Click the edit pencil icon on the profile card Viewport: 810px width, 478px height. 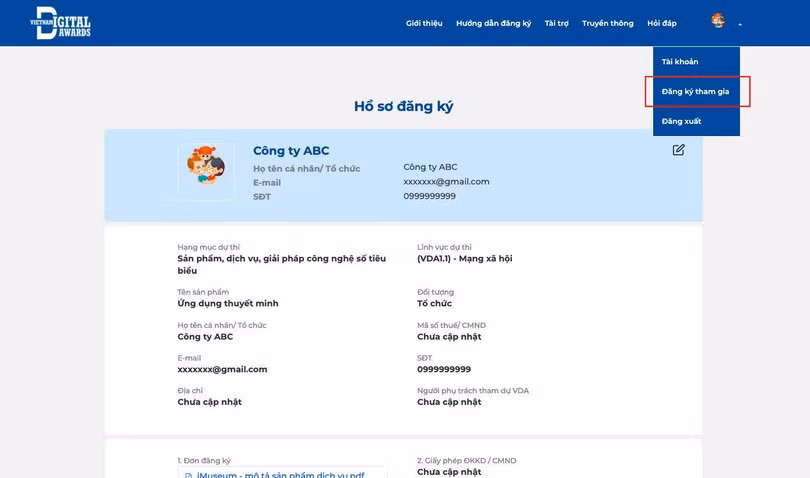coord(678,150)
